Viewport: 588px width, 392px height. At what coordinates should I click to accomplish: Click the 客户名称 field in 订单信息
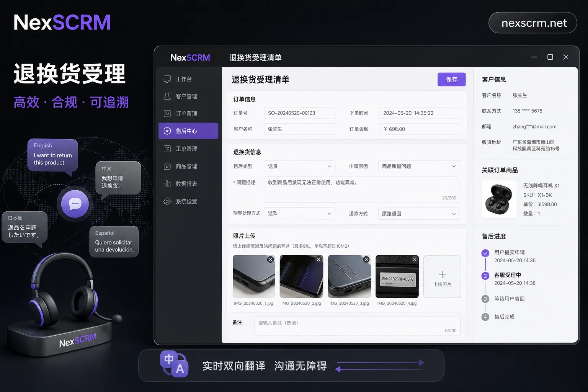pos(299,129)
